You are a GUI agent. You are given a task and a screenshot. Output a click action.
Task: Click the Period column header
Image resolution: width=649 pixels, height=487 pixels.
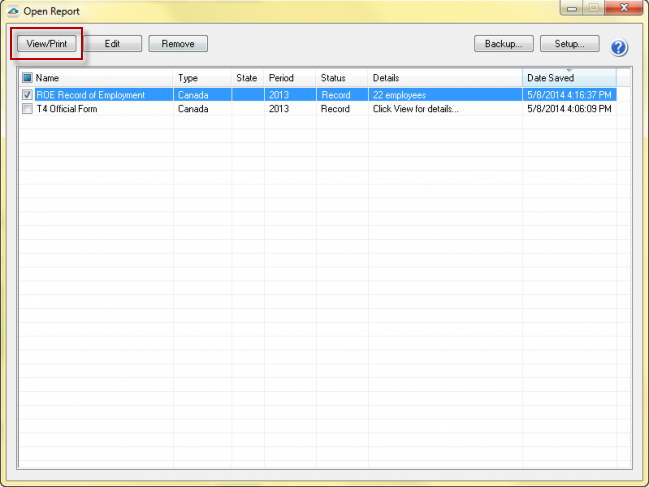click(288, 78)
